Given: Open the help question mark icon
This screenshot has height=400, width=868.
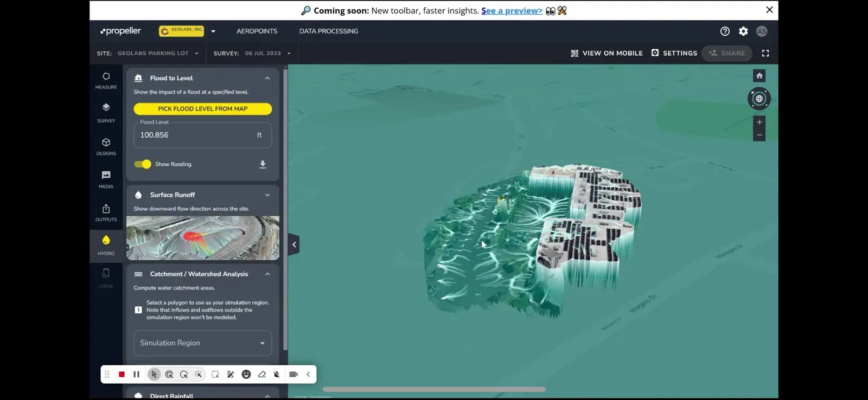Looking at the screenshot, I should pos(725,31).
